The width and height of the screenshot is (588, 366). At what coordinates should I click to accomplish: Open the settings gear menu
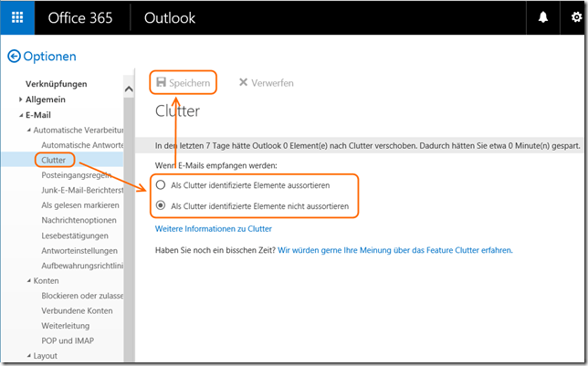(x=574, y=18)
